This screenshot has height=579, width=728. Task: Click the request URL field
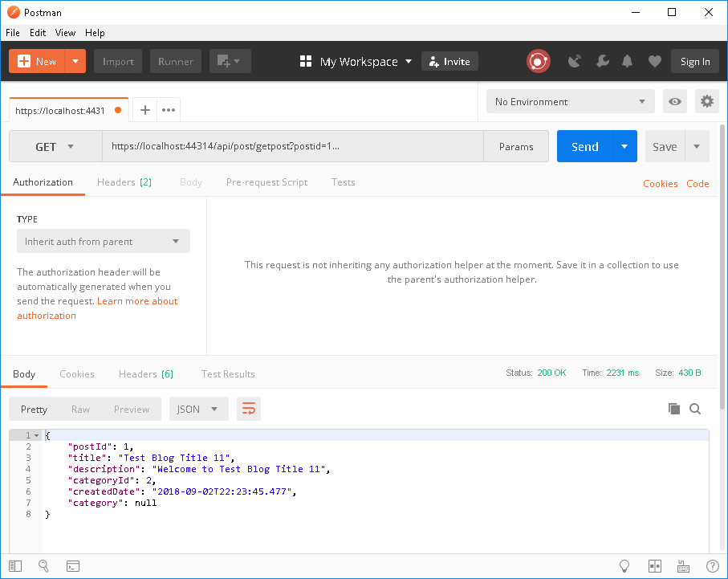pos(292,146)
